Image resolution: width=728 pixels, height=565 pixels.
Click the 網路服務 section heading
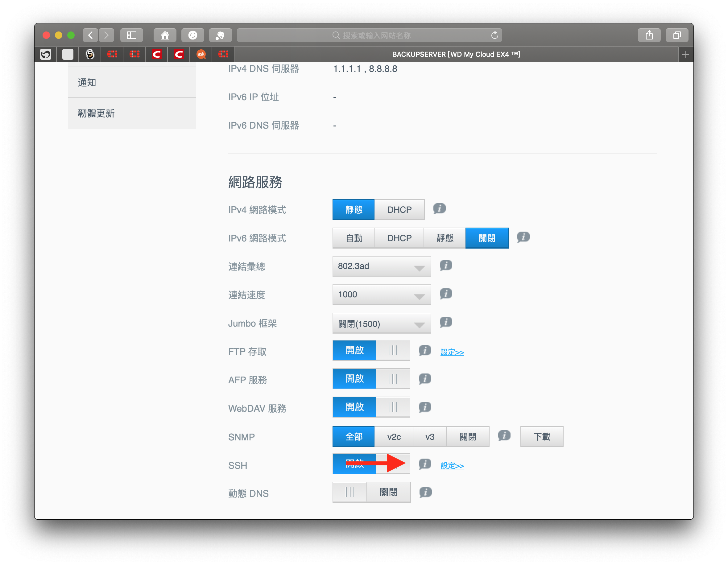click(255, 182)
